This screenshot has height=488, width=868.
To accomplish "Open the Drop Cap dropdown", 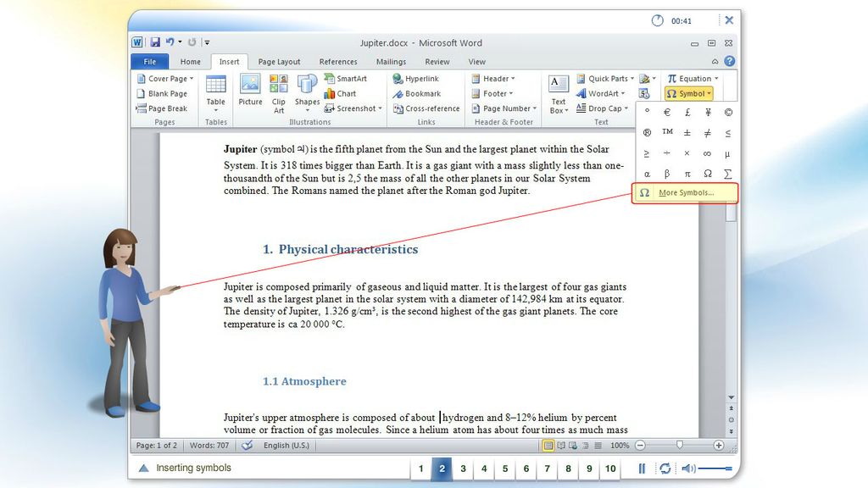I will coord(603,108).
